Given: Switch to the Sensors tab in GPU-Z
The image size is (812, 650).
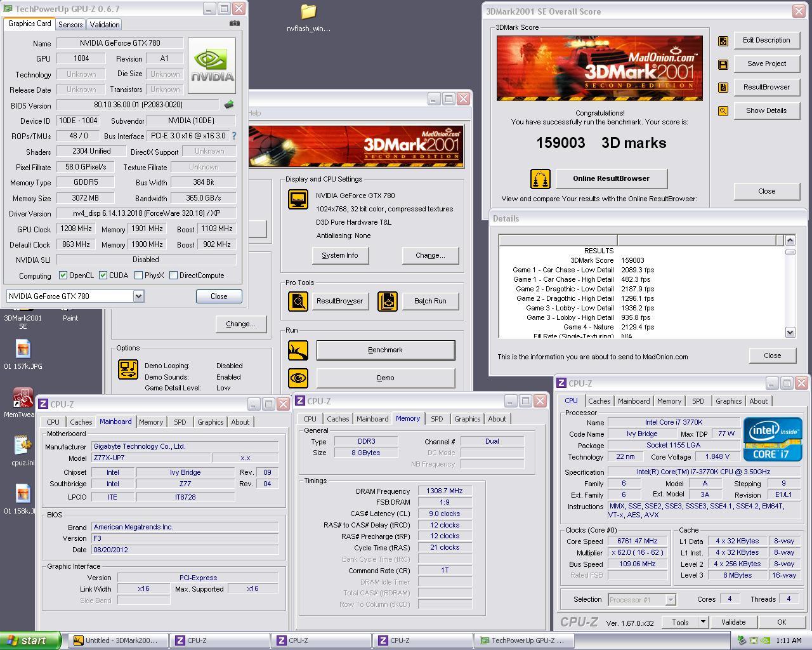Looking at the screenshot, I should coord(70,25).
